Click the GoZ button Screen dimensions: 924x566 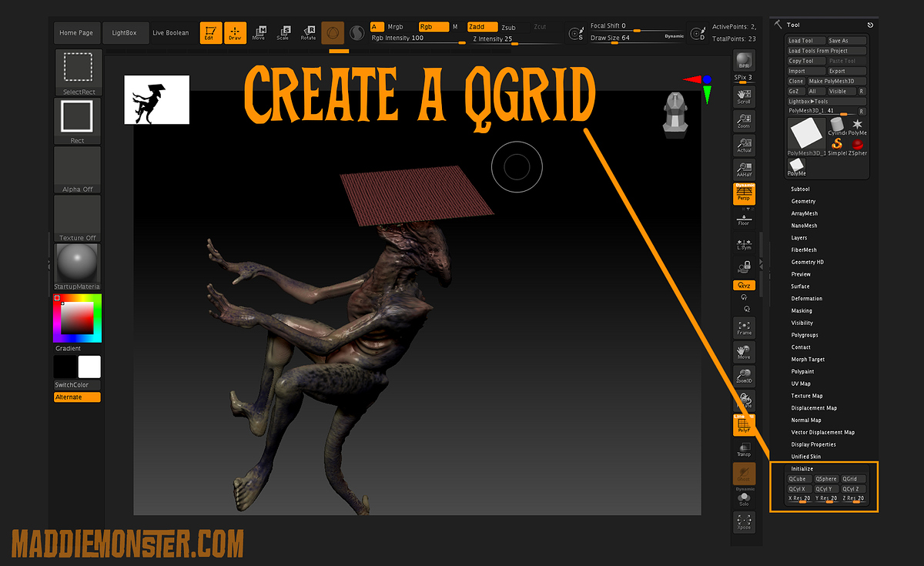(795, 91)
